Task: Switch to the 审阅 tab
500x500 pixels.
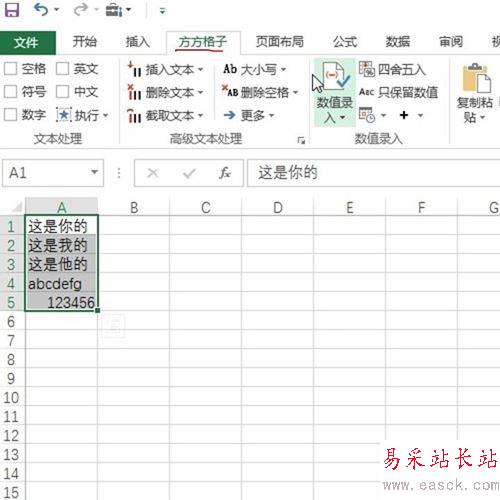Action: 451,42
